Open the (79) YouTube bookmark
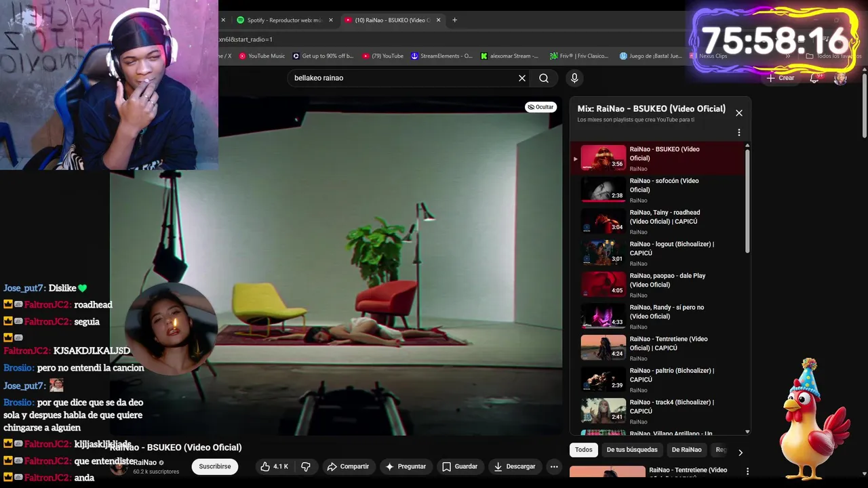The image size is (868, 488). coord(383,56)
